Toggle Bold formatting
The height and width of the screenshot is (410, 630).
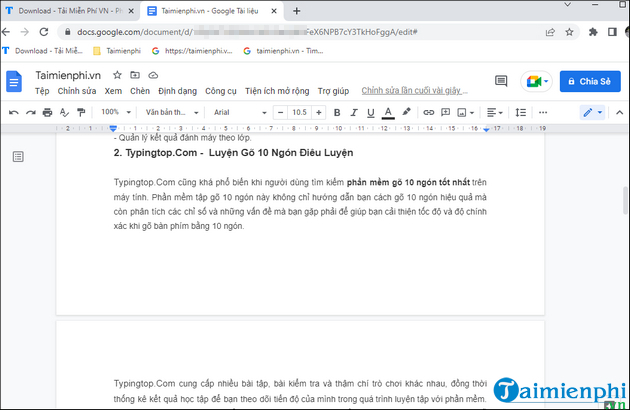[337, 113]
